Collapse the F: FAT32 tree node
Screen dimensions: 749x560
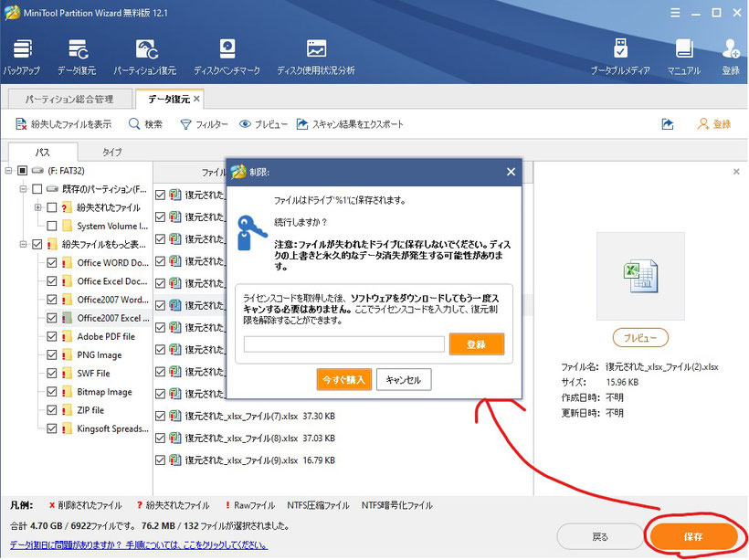click(8, 171)
